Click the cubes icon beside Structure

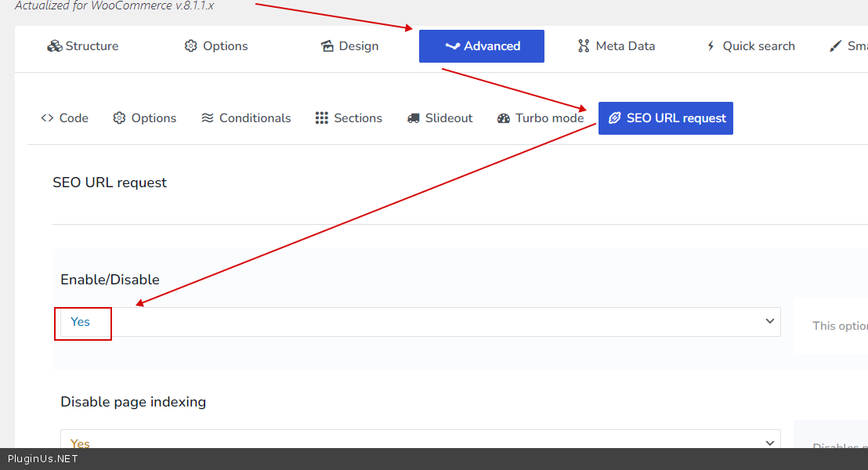[x=54, y=46]
